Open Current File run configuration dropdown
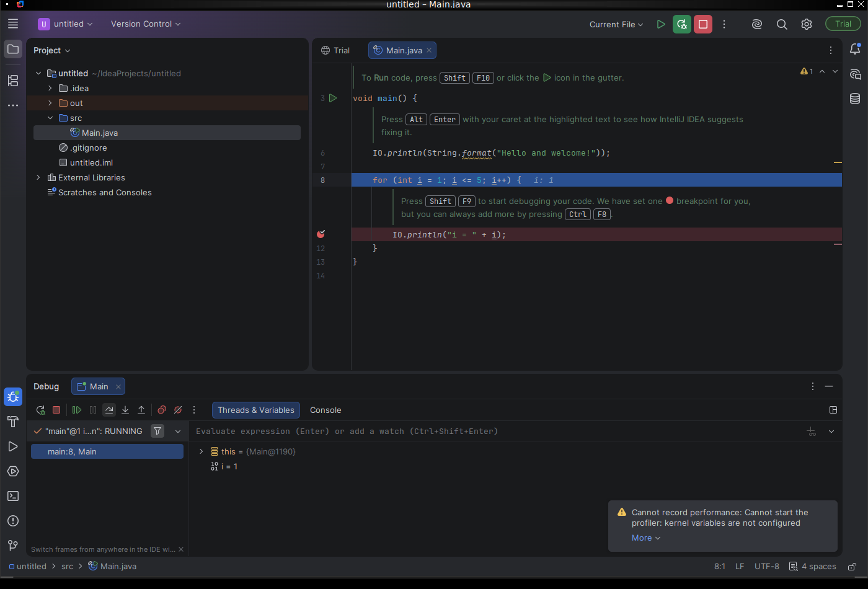 [x=616, y=24]
